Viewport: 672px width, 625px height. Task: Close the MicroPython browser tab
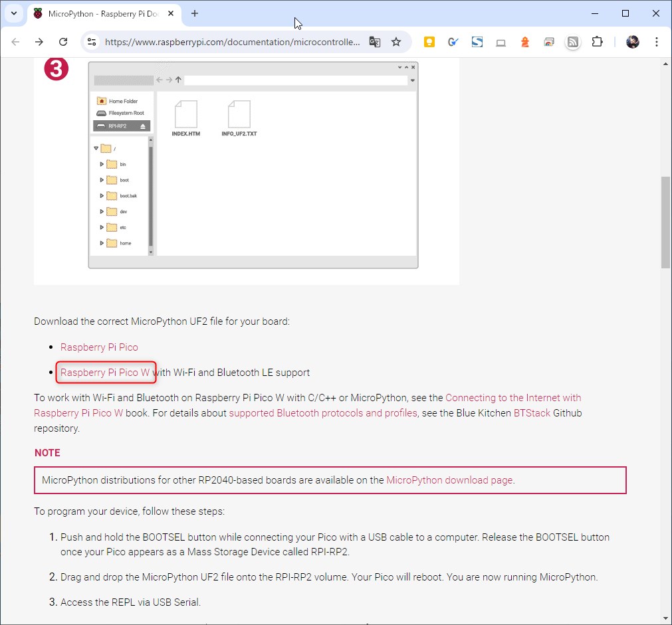click(x=171, y=13)
